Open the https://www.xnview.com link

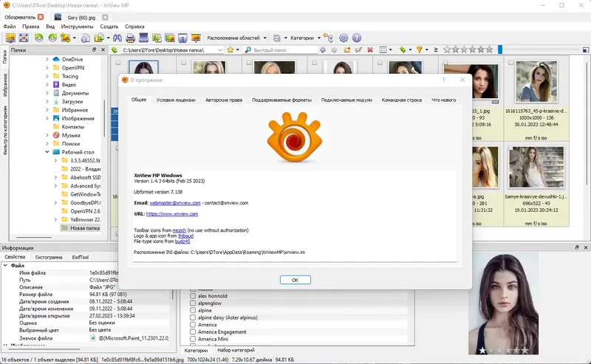click(172, 213)
